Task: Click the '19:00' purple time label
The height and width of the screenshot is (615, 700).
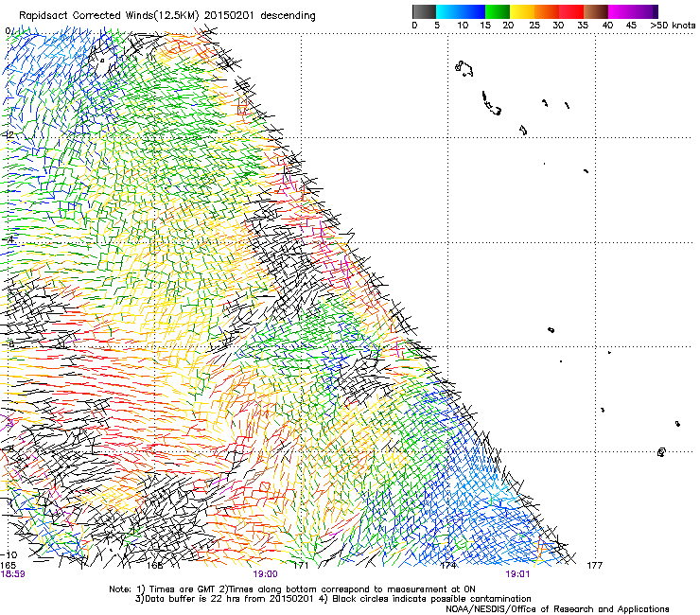Action: [265, 574]
